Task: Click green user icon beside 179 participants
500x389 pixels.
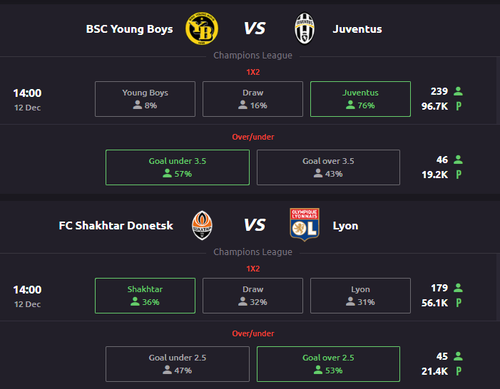Action: point(458,288)
